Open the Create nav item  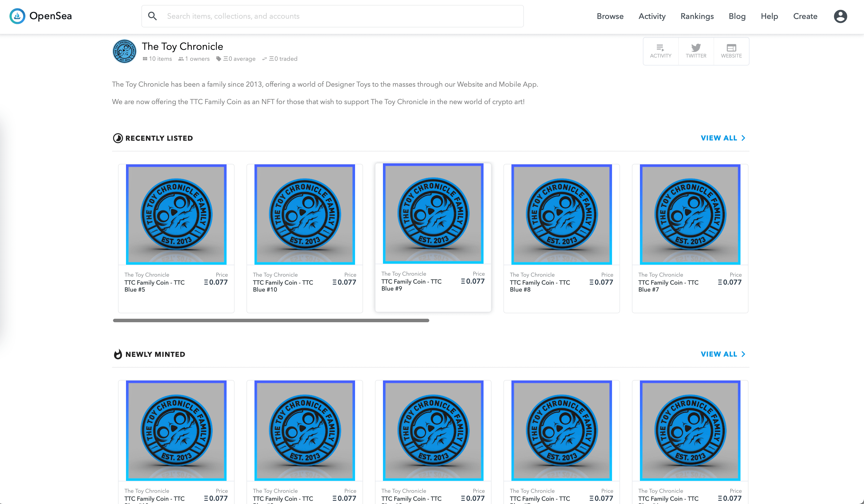tap(805, 16)
